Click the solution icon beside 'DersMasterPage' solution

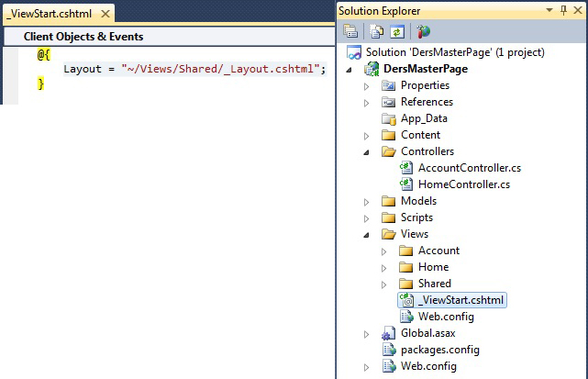[x=354, y=52]
